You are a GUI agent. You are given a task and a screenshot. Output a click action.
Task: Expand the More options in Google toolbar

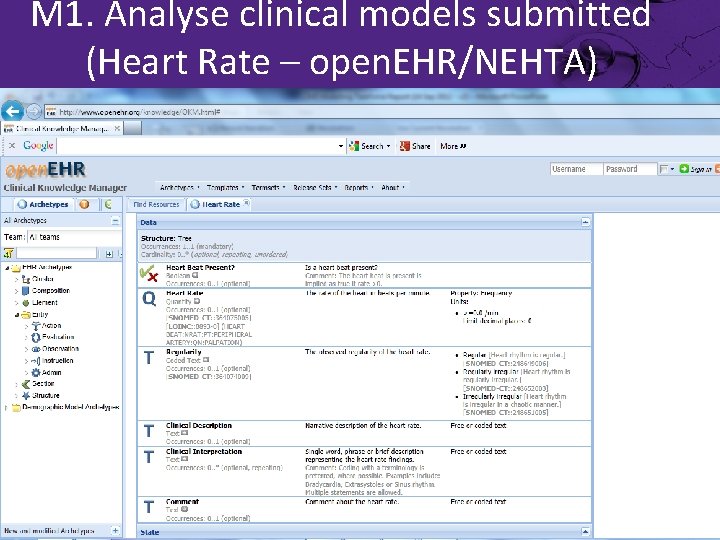tap(453, 146)
